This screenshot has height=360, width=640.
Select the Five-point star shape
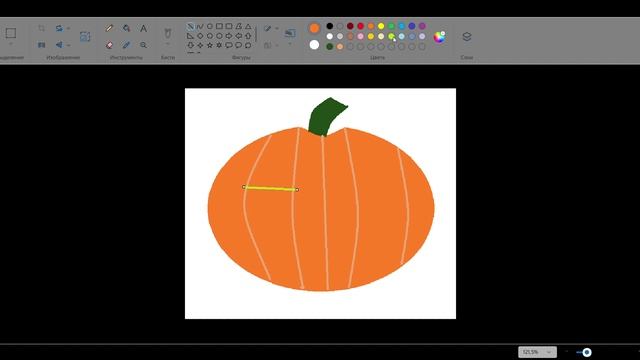210,45
